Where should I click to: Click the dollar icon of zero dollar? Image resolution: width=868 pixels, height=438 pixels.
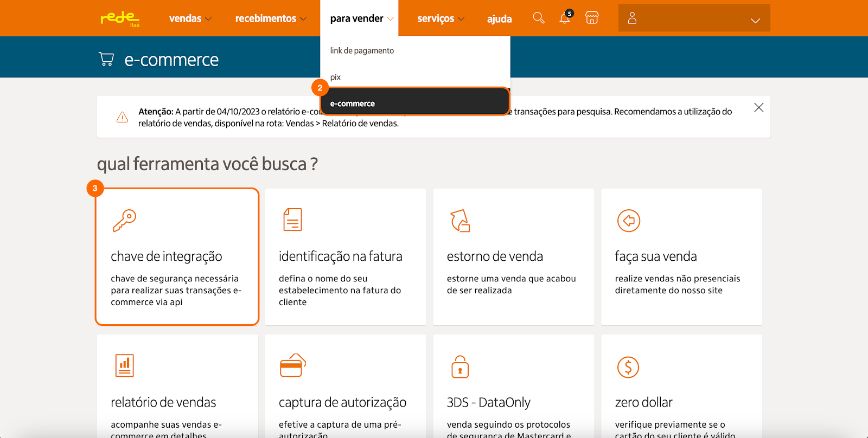point(628,367)
